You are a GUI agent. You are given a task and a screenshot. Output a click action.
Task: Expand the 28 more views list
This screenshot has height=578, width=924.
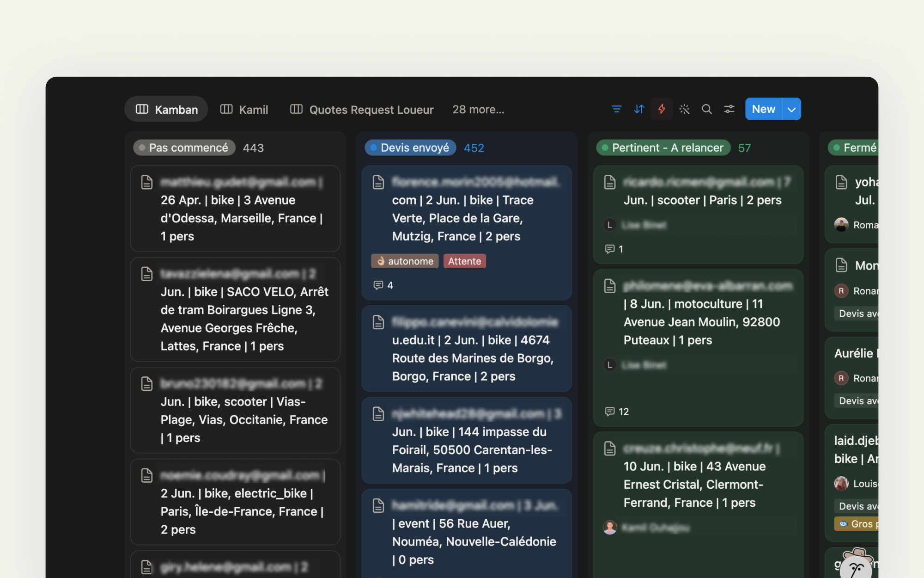(x=478, y=110)
